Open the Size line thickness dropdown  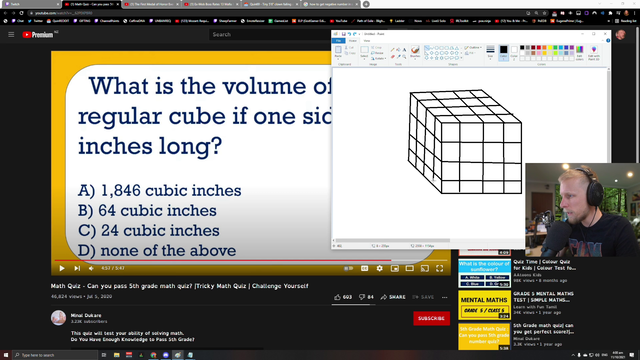(x=490, y=53)
